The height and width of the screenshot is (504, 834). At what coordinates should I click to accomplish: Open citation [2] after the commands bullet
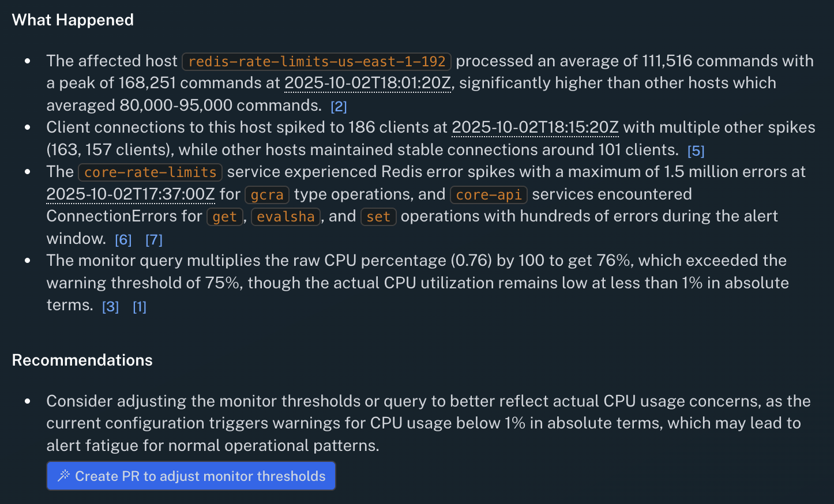pyautogui.click(x=340, y=106)
